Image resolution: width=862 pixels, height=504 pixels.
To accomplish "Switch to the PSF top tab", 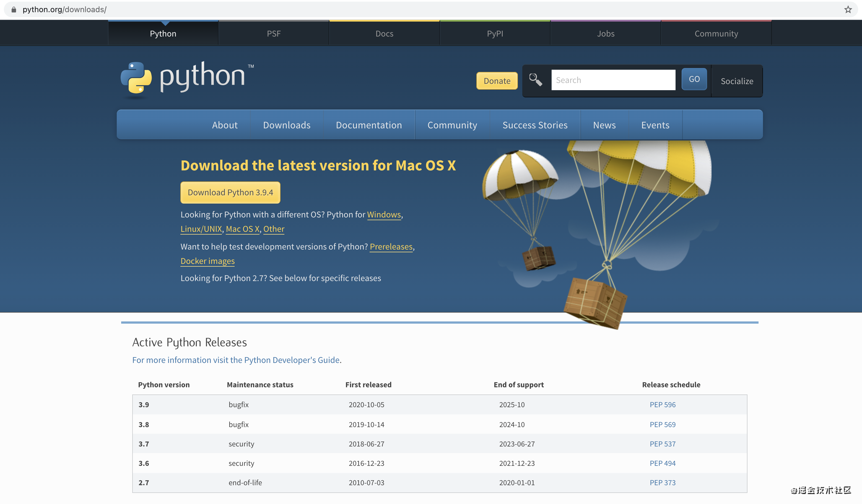I will coord(274,33).
